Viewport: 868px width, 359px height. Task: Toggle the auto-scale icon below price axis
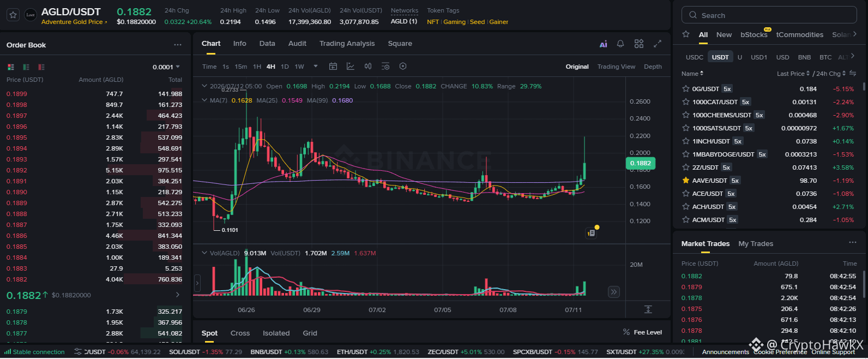pyautogui.click(x=648, y=309)
